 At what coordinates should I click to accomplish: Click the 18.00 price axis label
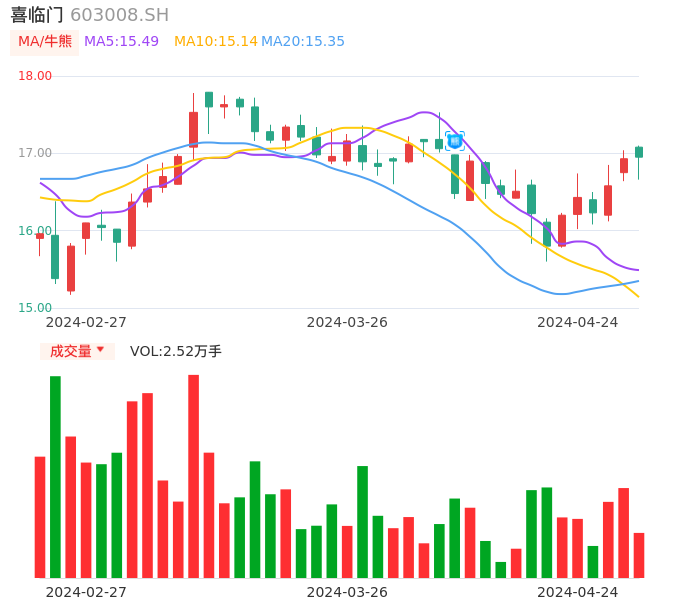click(35, 76)
